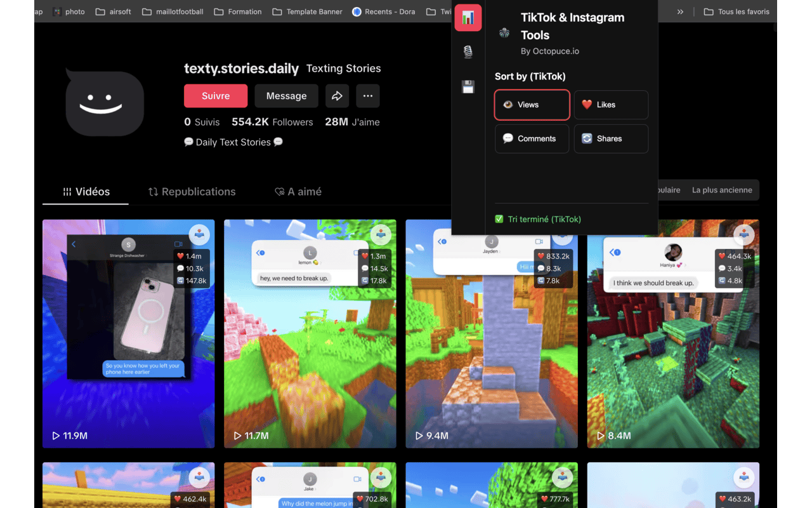The image size is (812, 508).
Task: Switch to the A aimé tab
Action: (x=298, y=192)
